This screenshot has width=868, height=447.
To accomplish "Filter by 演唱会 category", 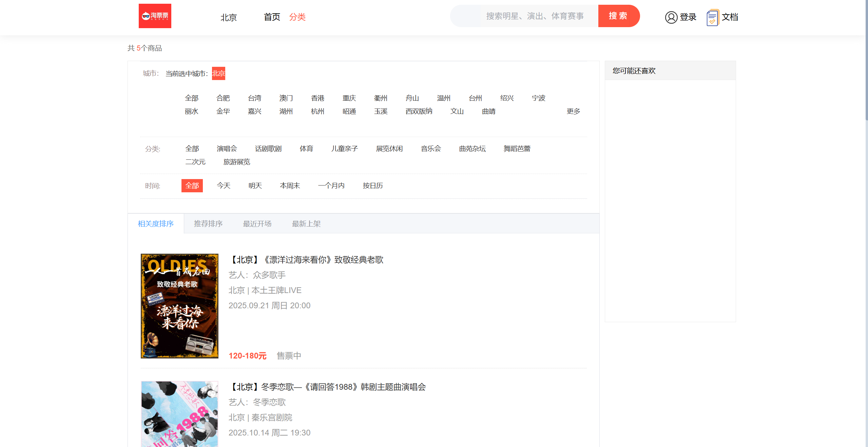I will click(227, 149).
